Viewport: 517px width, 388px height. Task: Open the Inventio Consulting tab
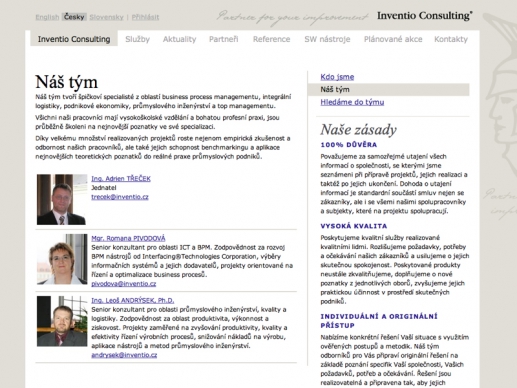coord(74,39)
